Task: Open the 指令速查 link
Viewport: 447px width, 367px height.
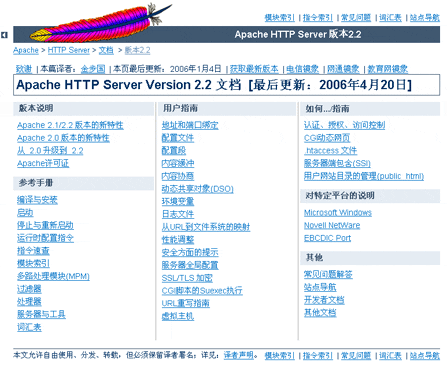Action: pos(33,251)
